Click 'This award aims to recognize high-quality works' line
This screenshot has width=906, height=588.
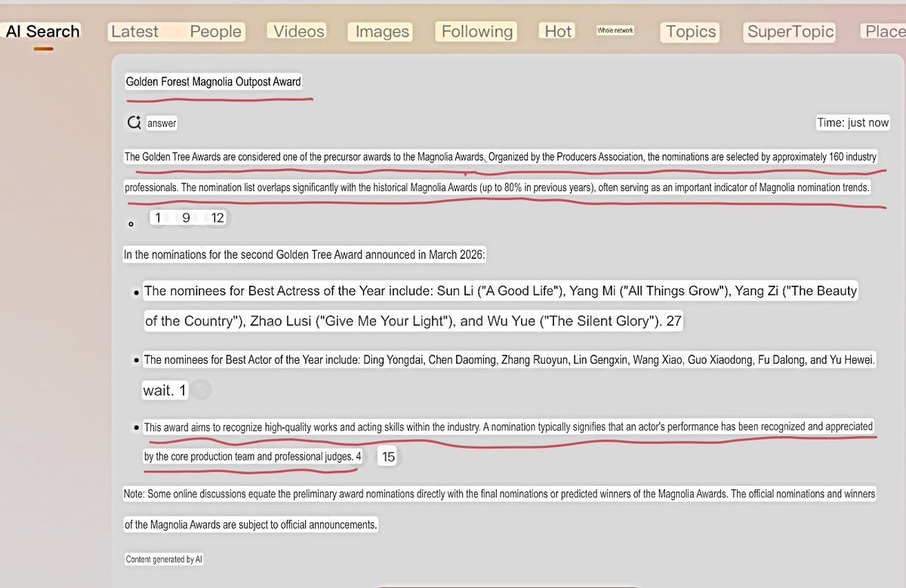(x=508, y=426)
